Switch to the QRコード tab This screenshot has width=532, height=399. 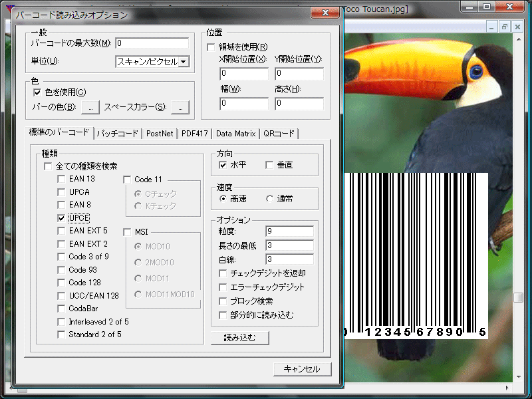(280, 132)
